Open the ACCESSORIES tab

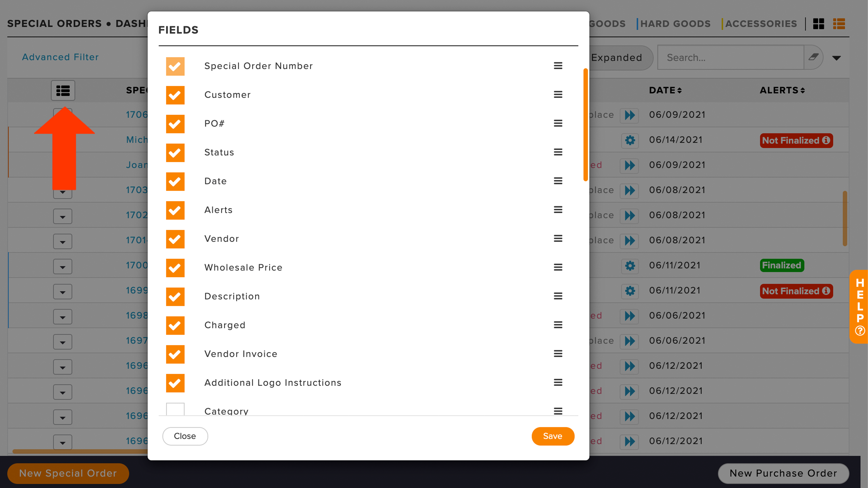761,24
